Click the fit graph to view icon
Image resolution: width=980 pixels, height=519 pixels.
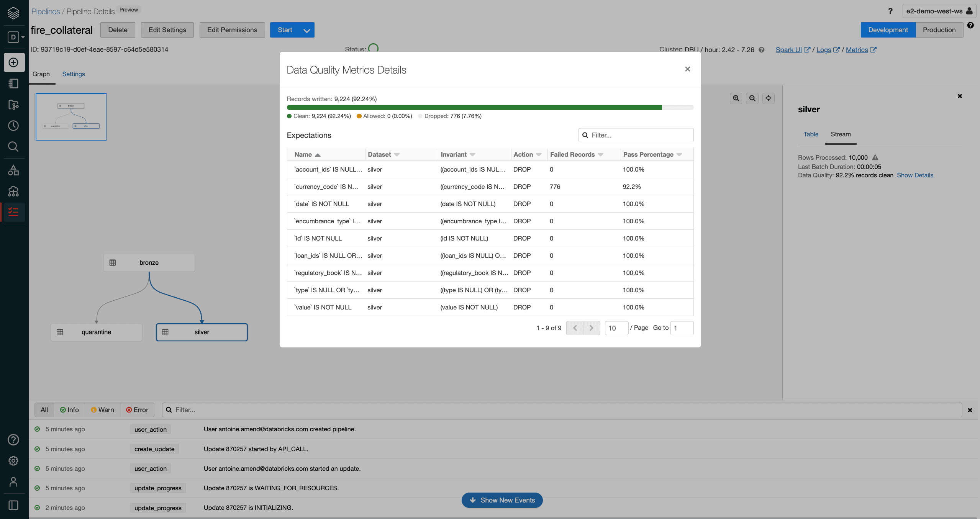[768, 98]
